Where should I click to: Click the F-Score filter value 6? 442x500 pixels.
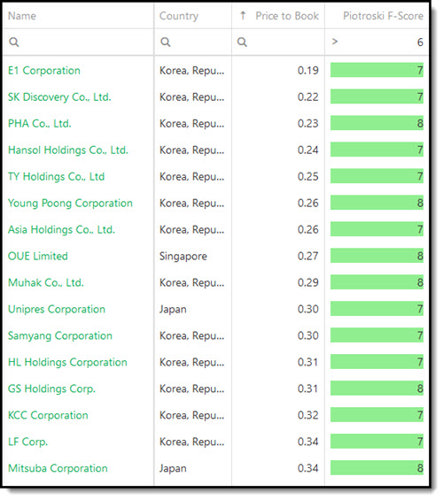pos(420,42)
